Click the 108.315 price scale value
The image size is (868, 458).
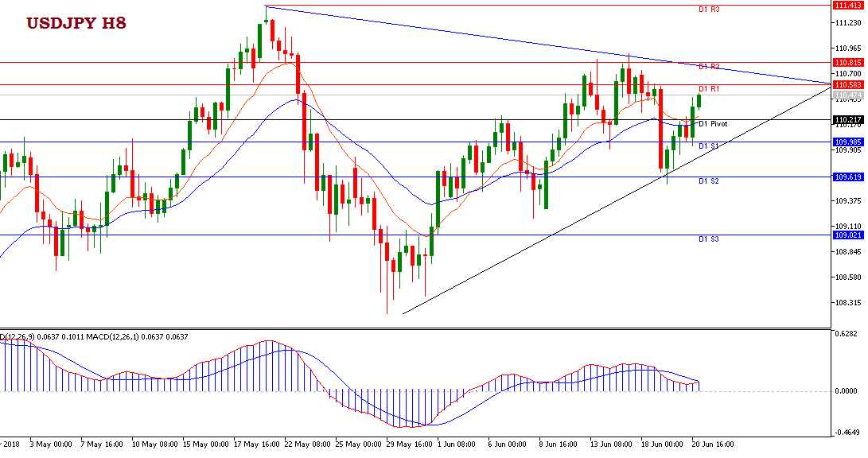848,303
